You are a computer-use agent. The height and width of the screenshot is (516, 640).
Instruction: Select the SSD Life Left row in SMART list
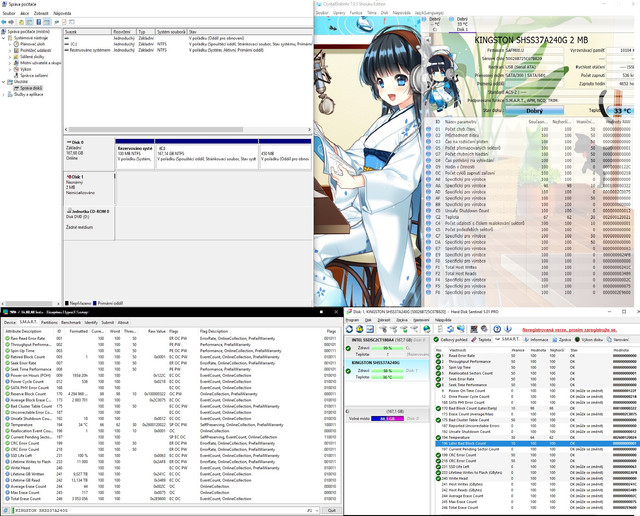coord(171,456)
